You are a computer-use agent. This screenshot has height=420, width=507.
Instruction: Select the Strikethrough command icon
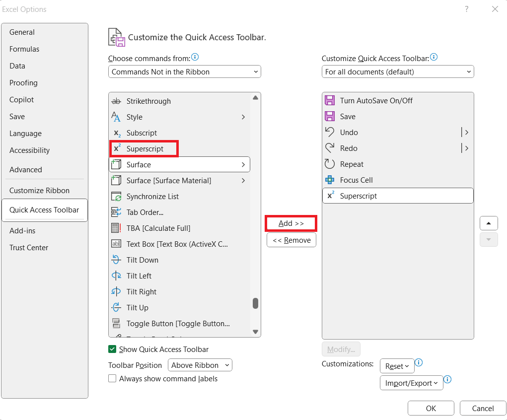(116, 101)
